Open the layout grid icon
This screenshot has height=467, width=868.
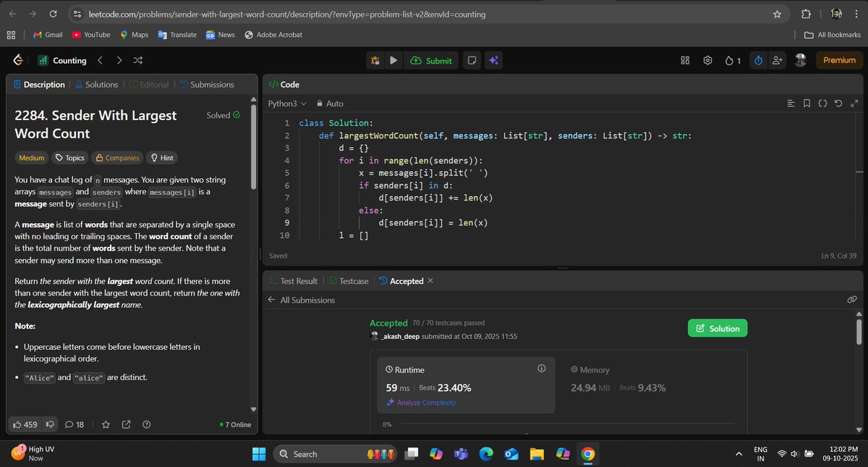click(685, 61)
